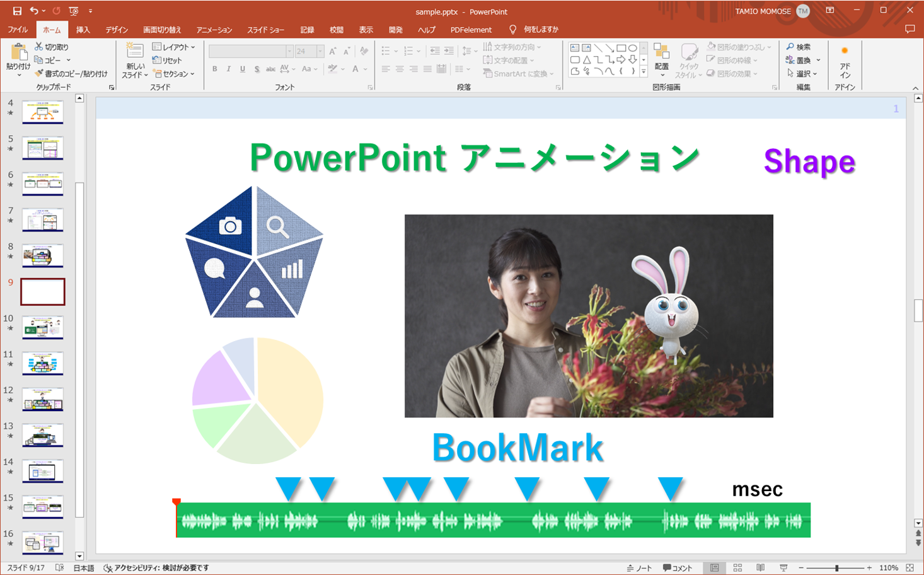924x575 pixels.
Task: Activate 書式のコピー/貼り付け format painter
Action: pyautogui.click(x=71, y=74)
